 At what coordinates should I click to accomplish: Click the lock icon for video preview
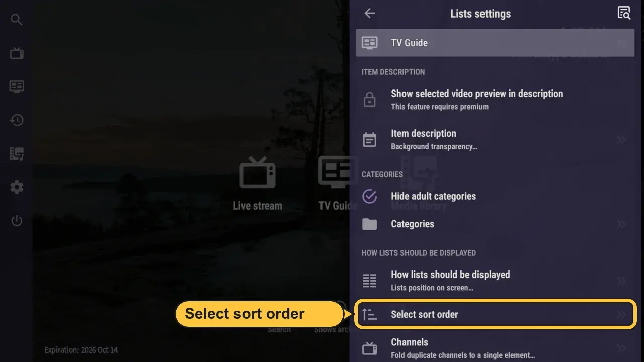370,99
